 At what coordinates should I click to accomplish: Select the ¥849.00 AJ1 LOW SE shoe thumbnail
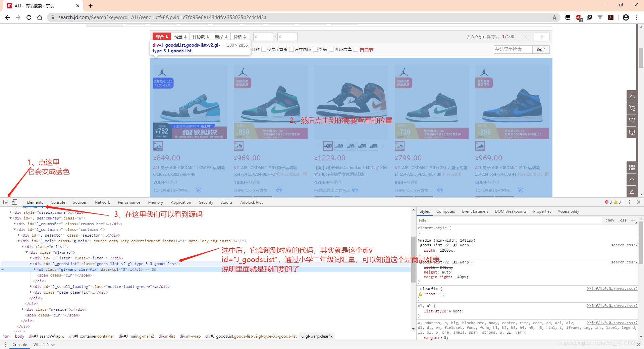pos(158,146)
